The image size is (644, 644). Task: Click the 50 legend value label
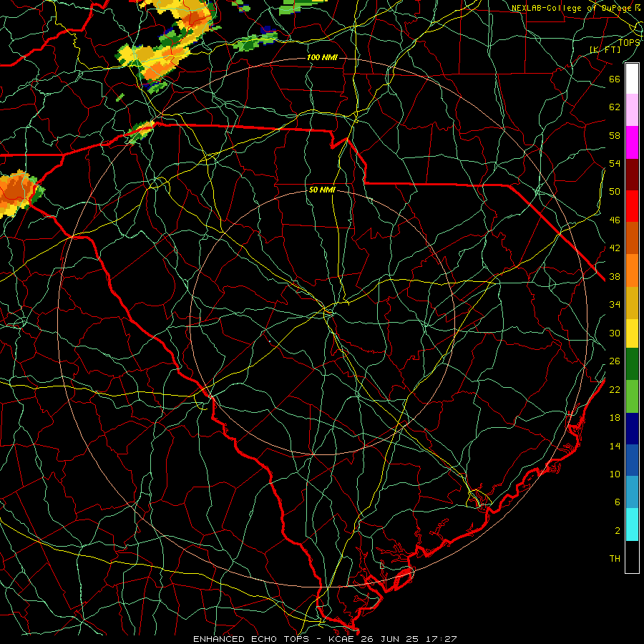(x=615, y=191)
